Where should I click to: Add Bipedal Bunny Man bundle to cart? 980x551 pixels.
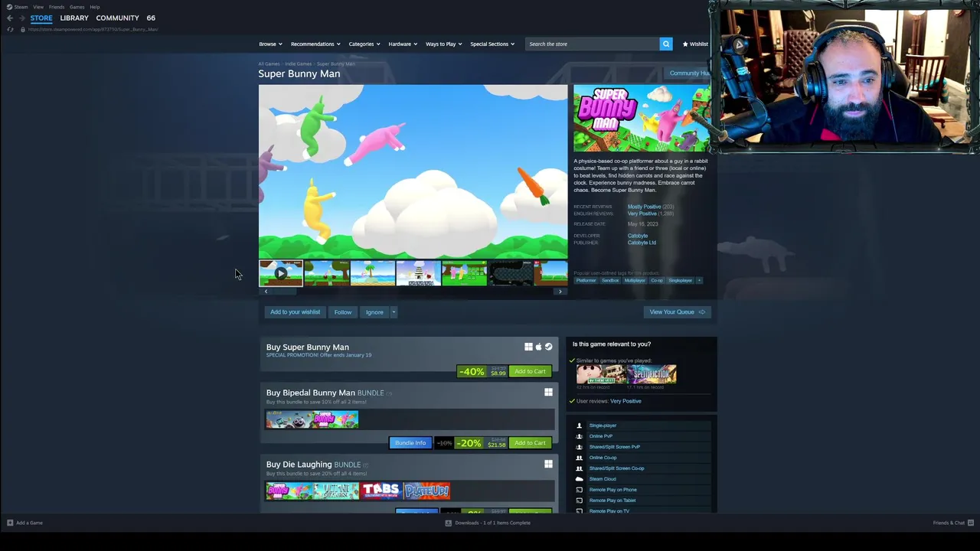tap(530, 442)
